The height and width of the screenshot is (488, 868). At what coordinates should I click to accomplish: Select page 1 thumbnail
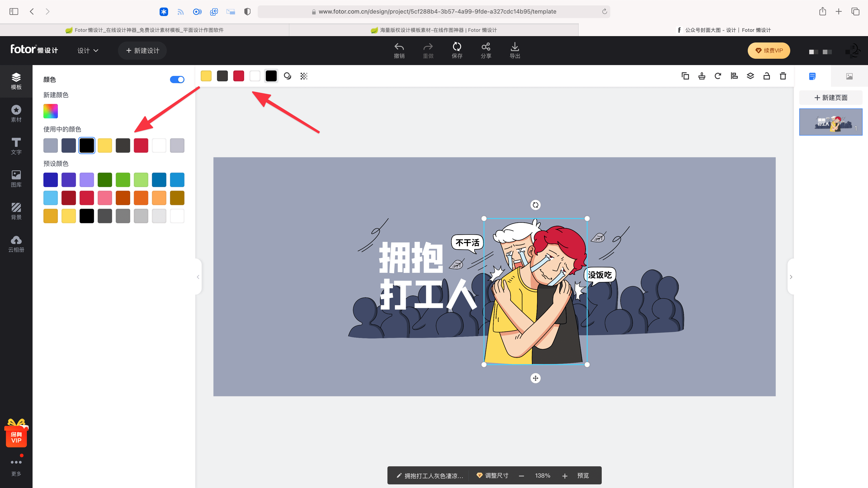(x=831, y=122)
